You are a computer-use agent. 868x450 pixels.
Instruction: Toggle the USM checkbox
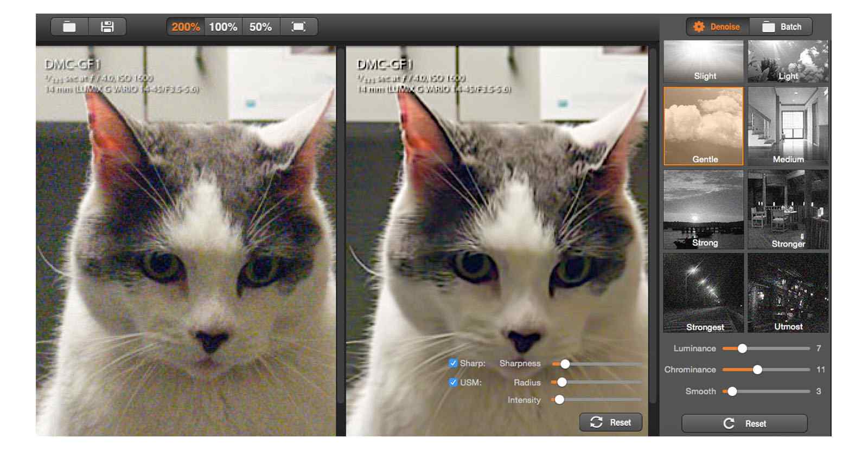(453, 382)
